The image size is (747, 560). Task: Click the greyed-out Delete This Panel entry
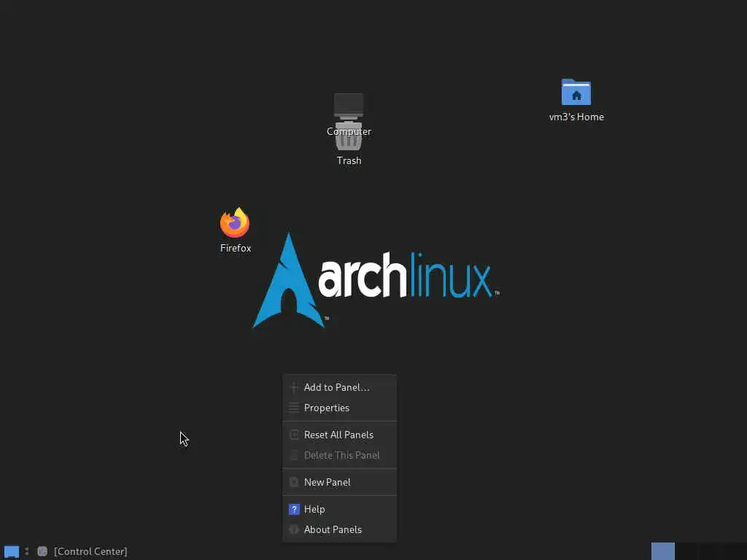click(340, 455)
